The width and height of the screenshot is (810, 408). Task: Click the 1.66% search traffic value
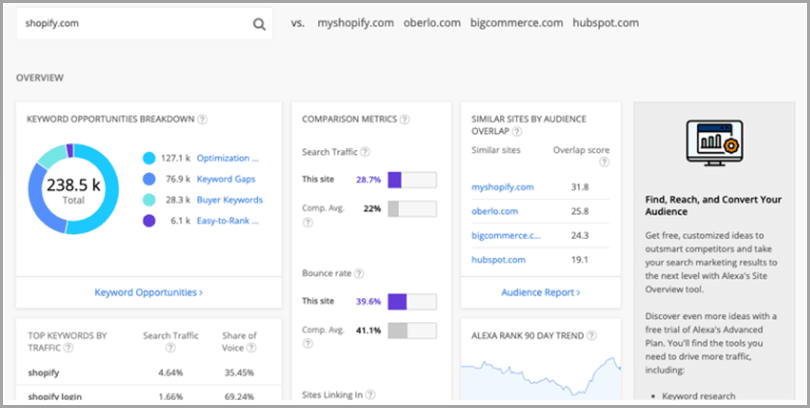(170, 397)
